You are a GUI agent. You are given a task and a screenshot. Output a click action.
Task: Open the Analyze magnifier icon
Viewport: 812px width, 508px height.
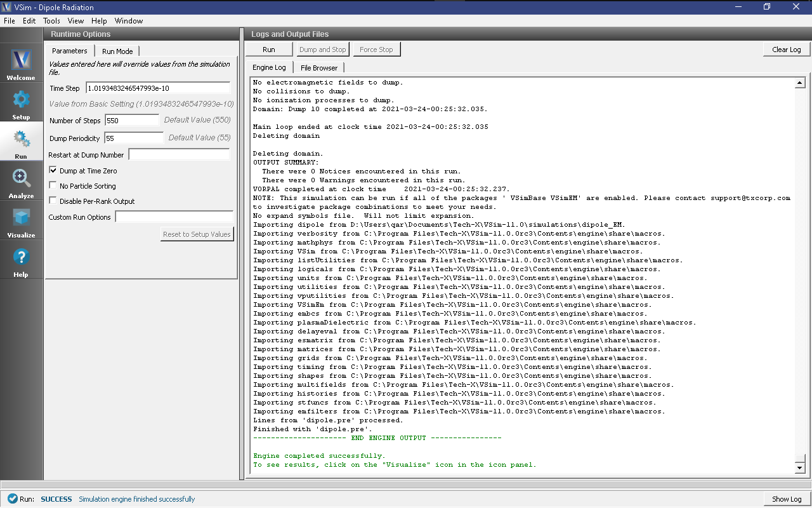[21, 179]
